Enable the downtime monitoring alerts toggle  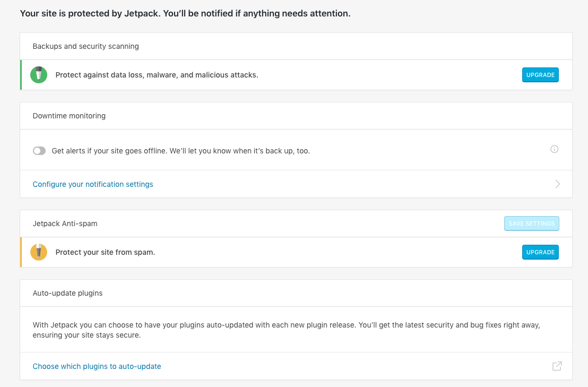[39, 151]
